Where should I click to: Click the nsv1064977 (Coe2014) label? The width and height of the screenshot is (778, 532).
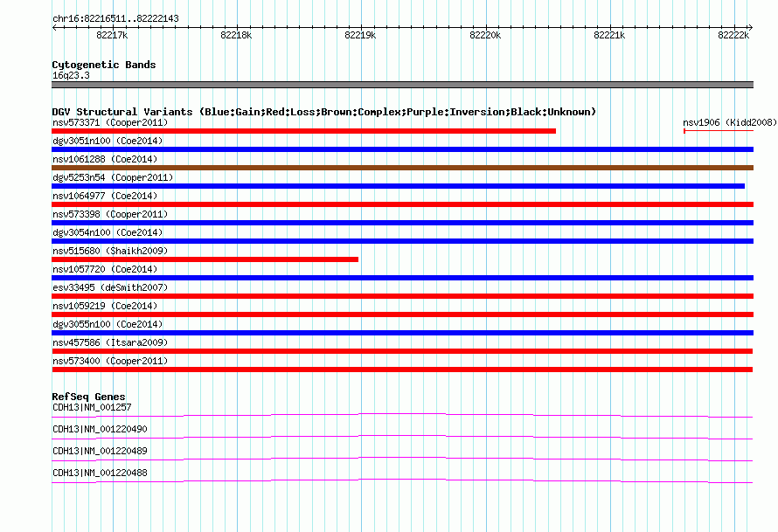click(x=105, y=196)
